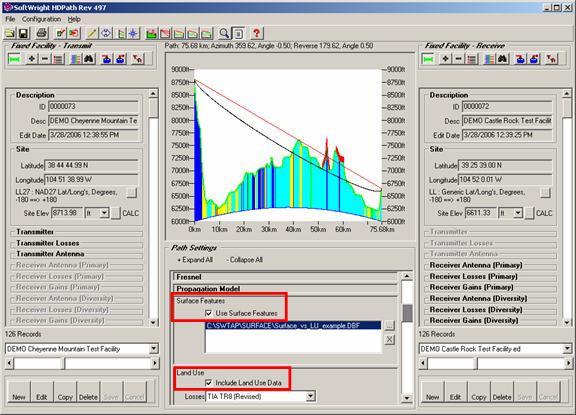Click the magnifying glass zoom icon
The image size is (576, 415).
224,34
